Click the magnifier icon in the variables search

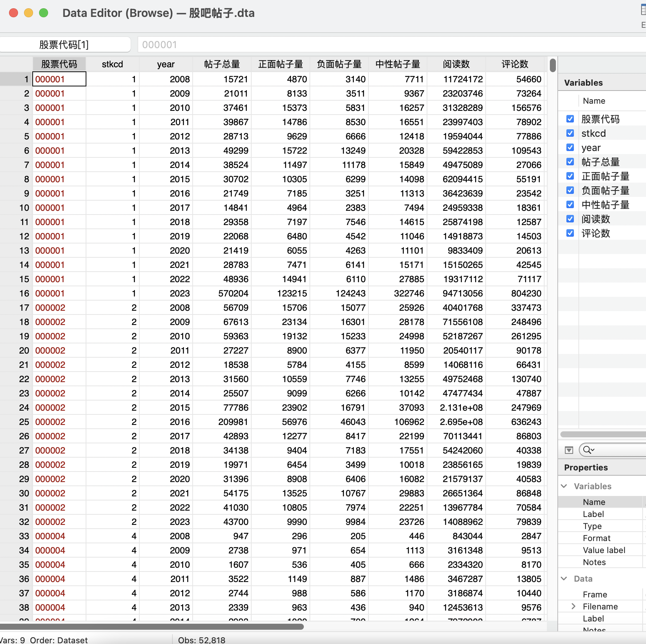point(588,450)
